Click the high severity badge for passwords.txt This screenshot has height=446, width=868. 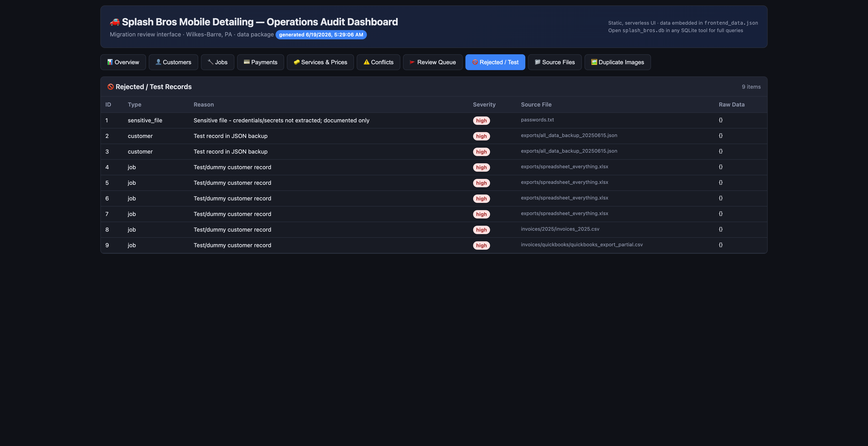(481, 121)
